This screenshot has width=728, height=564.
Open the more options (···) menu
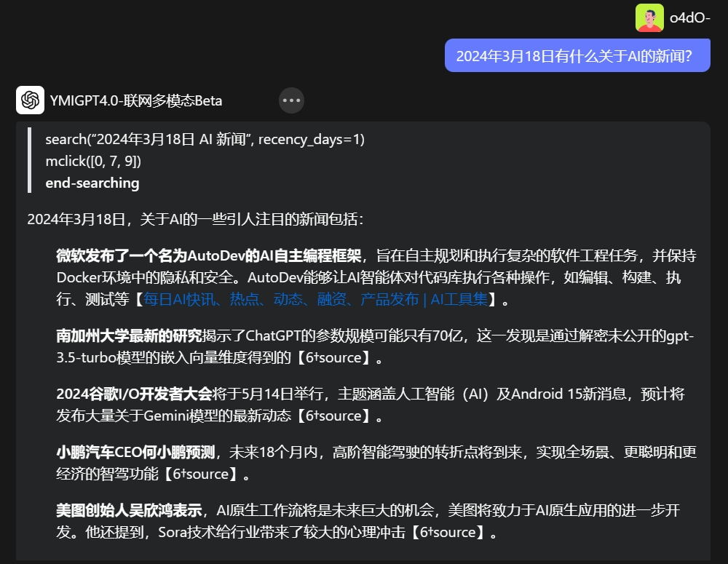(291, 100)
